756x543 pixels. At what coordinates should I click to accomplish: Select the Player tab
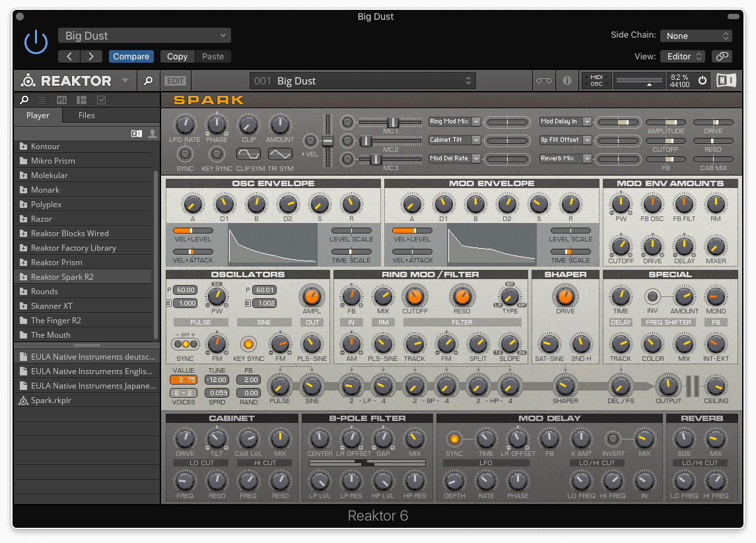pos(38,115)
